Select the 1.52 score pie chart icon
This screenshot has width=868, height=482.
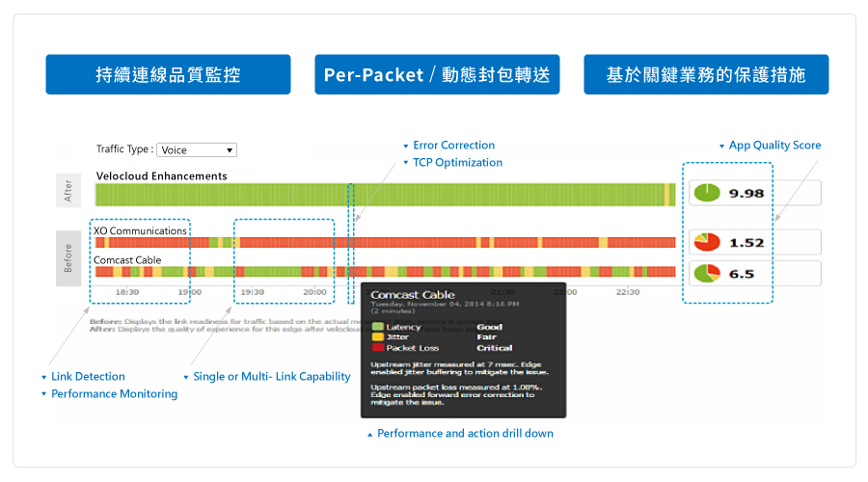707,242
